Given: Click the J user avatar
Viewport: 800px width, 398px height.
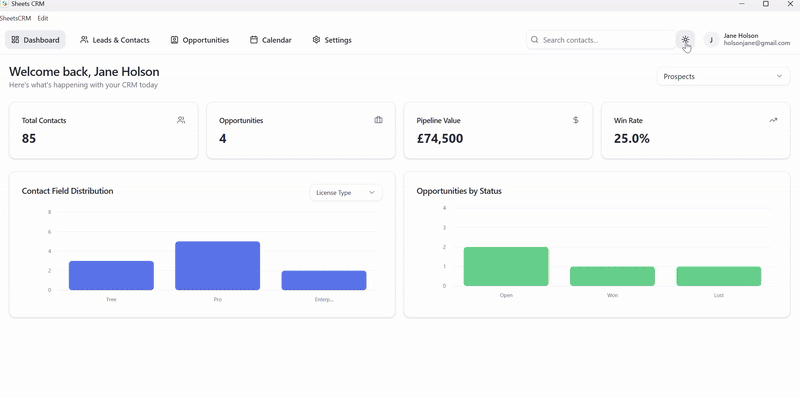Looking at the screenshot, I should (711, 40).
